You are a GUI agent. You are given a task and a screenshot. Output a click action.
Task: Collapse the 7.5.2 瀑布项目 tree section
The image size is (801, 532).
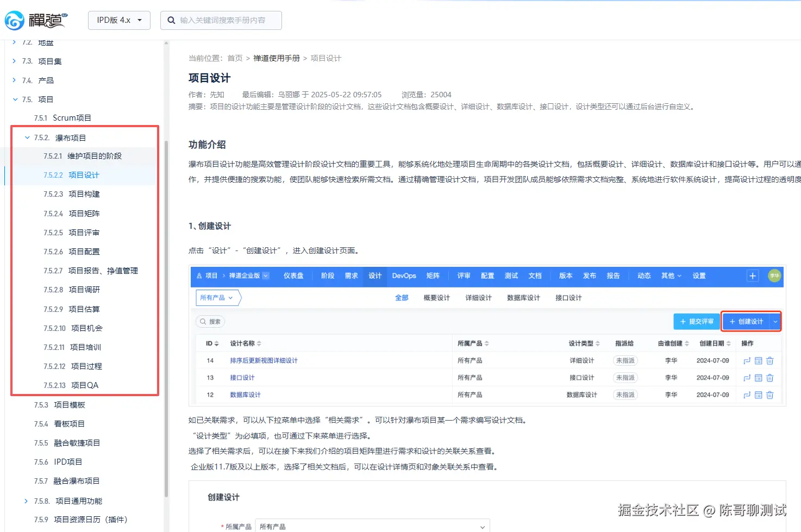(27, 137)
